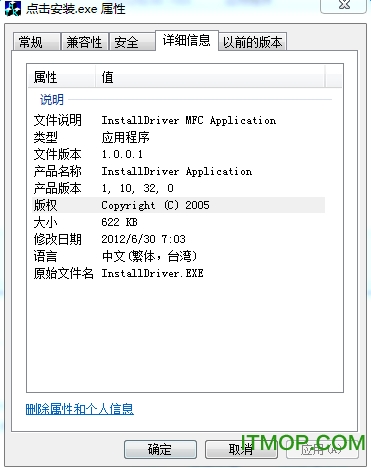Viewport: 371px width, 468px height.
Task: Cancel the dialog with 取消
Action: pyautogui.click(x=241, y=449)
